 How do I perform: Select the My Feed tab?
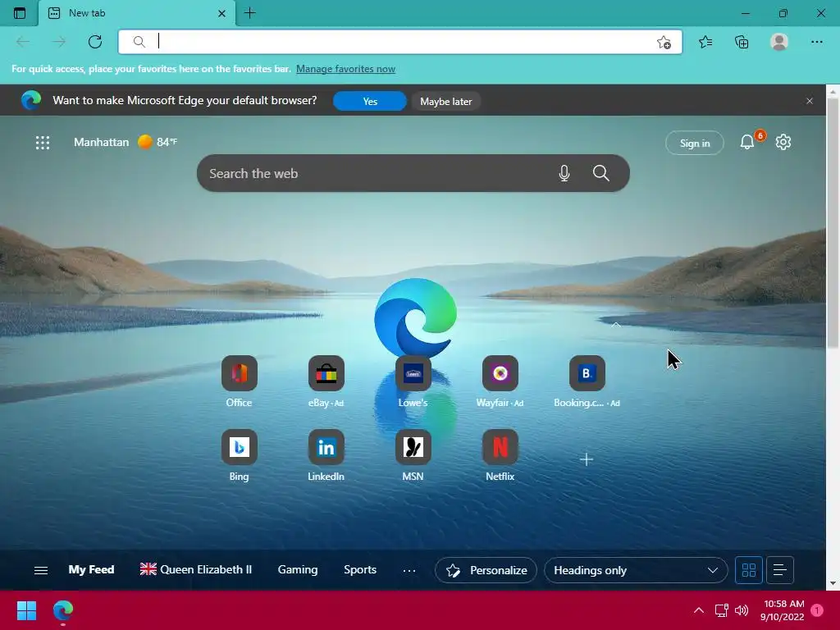click(x=91, y=569)
